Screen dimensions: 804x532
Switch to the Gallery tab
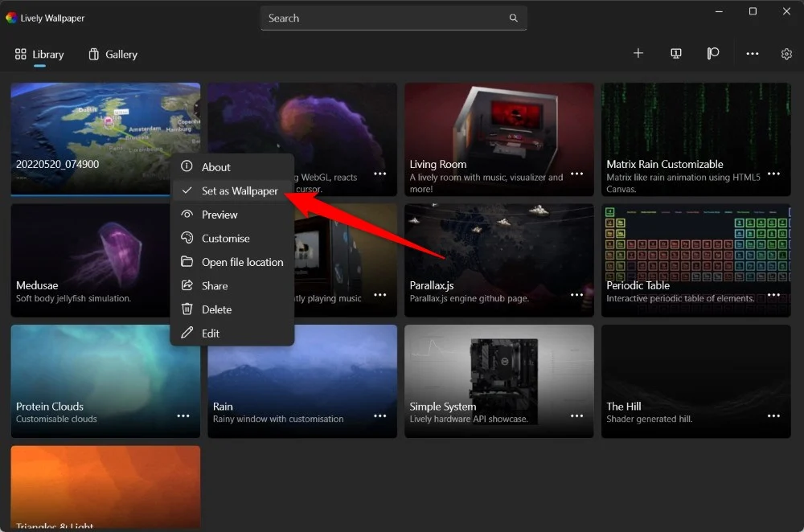click(x=113, y=55)
